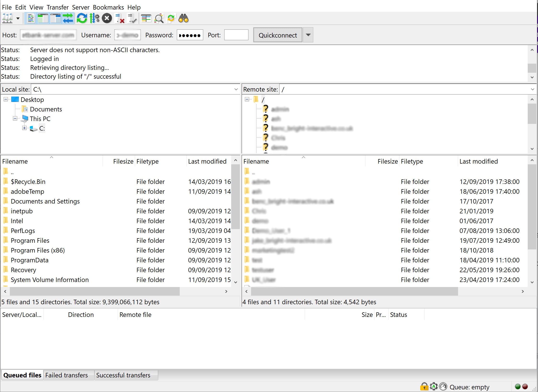The image size is (538, 392).
Task: Toggle the transfer queue display
Action: (68, 18)
